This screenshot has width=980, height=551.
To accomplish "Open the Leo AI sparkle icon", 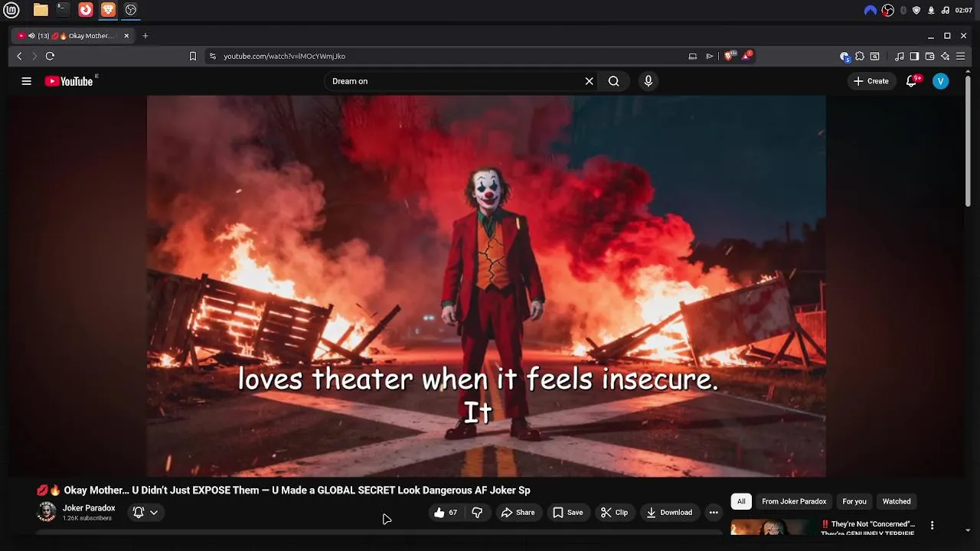I will (x=945, y=56).
